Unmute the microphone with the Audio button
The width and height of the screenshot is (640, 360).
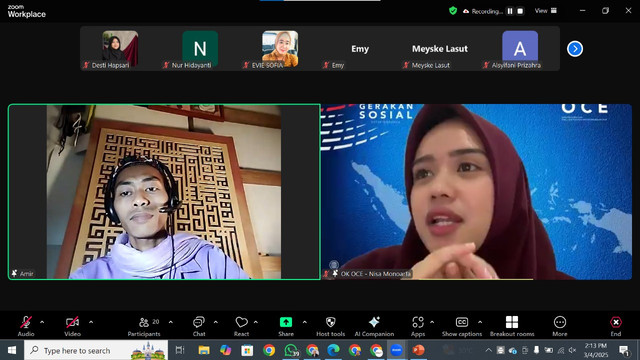click(26, 326)
